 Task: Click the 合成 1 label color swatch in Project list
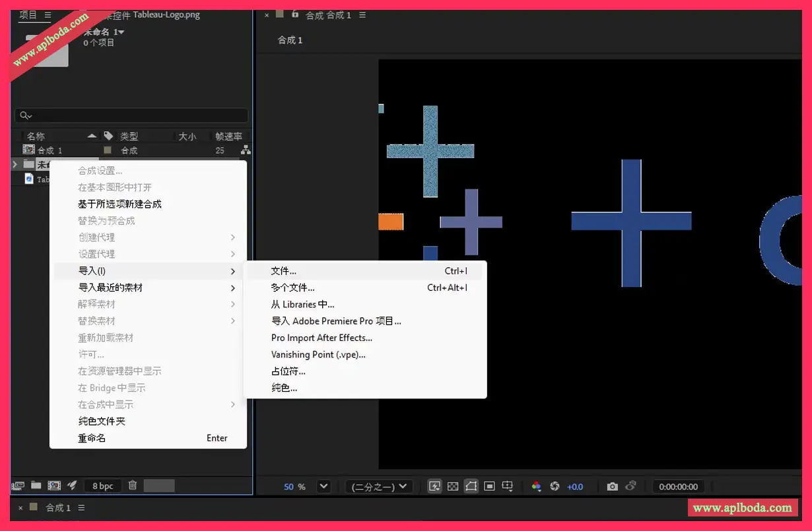(108, 150)
